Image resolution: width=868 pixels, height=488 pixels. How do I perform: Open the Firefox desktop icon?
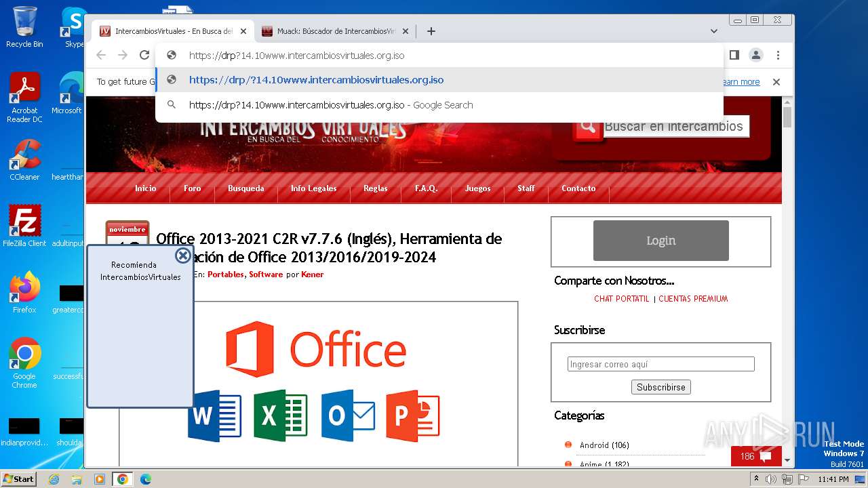[x=24, y=292]
